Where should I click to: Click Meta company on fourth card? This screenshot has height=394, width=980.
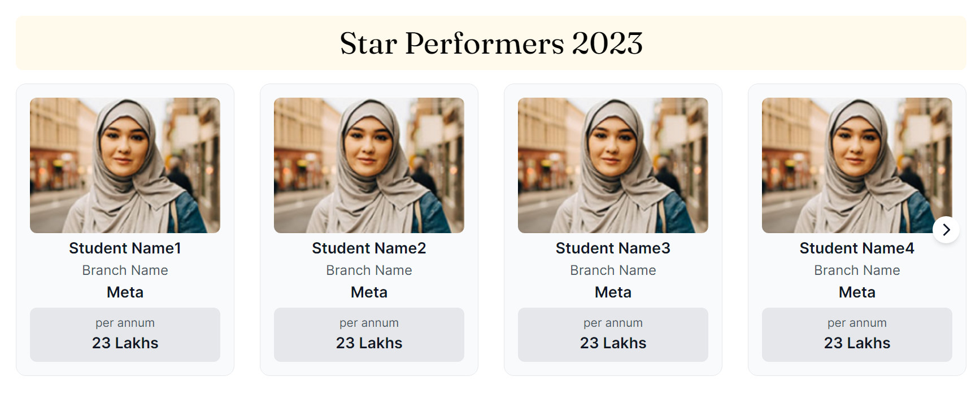(857, 292)
